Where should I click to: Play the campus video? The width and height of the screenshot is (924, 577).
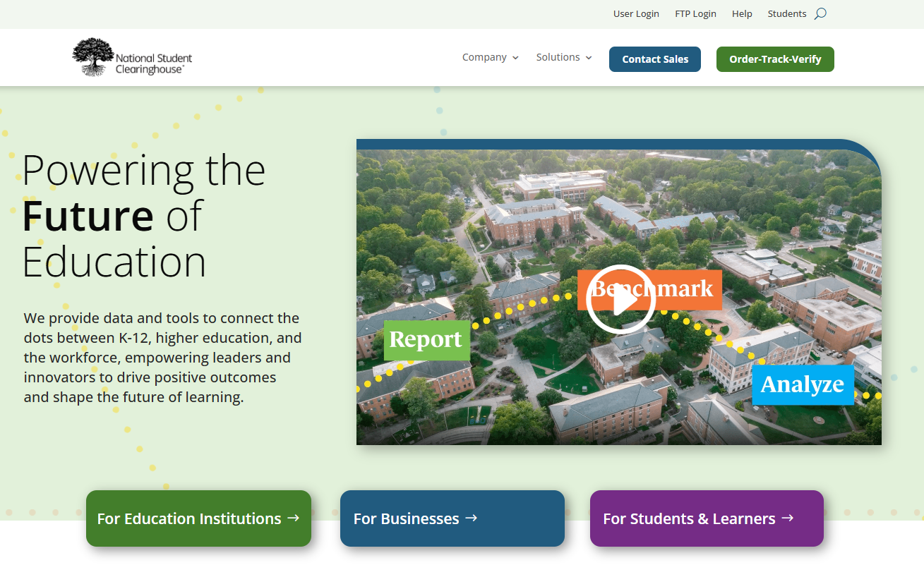tap(620, 299)
